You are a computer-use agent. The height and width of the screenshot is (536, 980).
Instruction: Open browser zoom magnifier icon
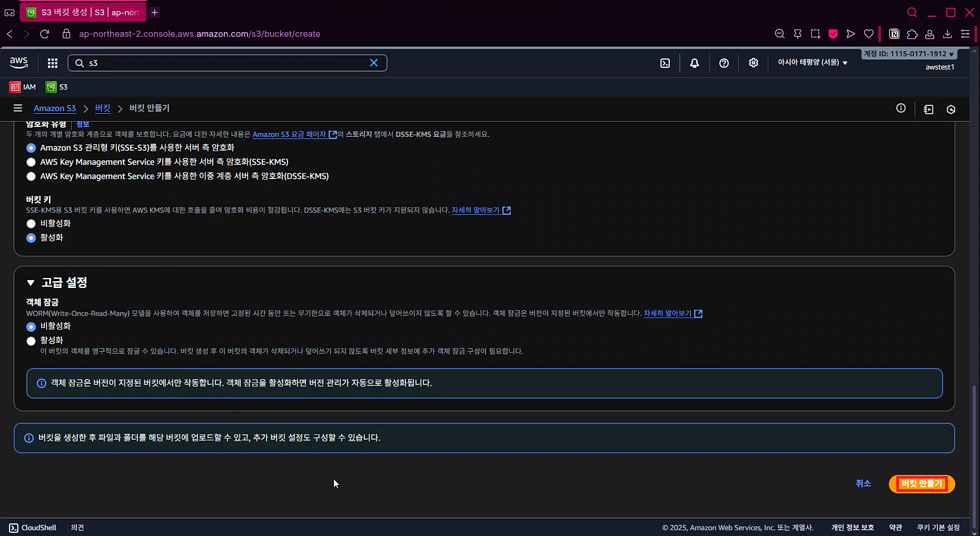pyautogui.click(x=780, y=34)
